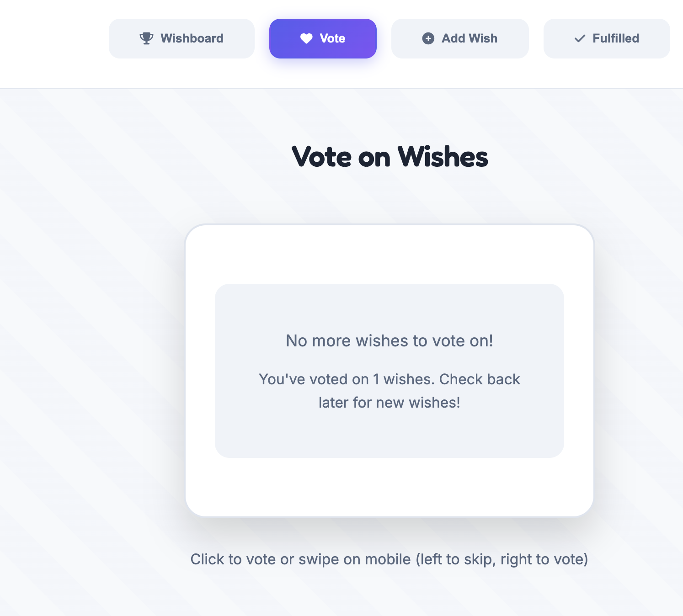Click the Add Wish label text

click(x=470, y=38)
